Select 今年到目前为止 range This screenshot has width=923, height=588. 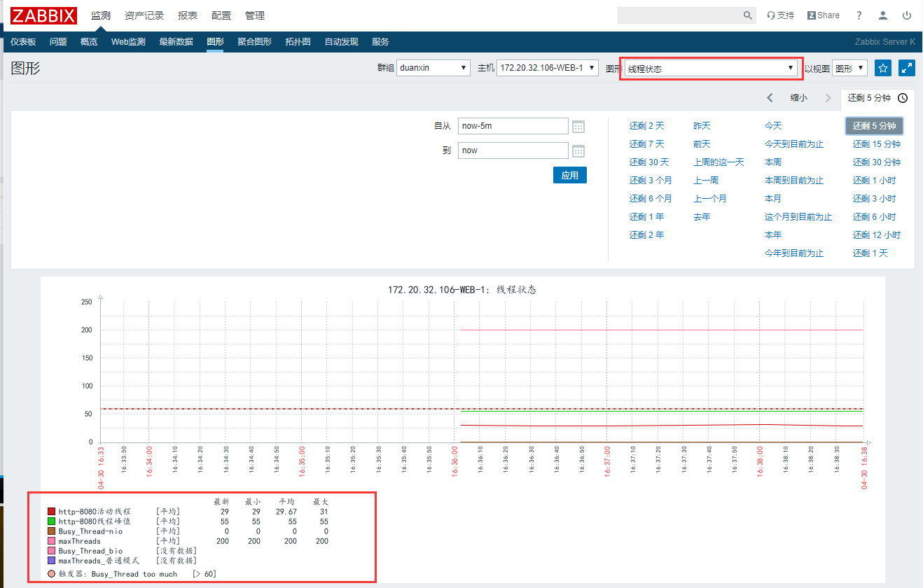coord(794,253)
